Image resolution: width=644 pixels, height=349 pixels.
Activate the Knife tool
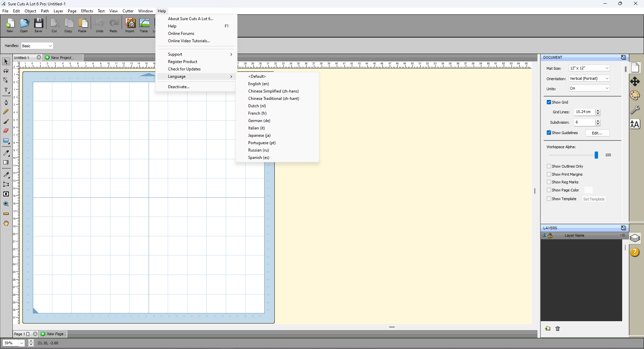[6, 174]
